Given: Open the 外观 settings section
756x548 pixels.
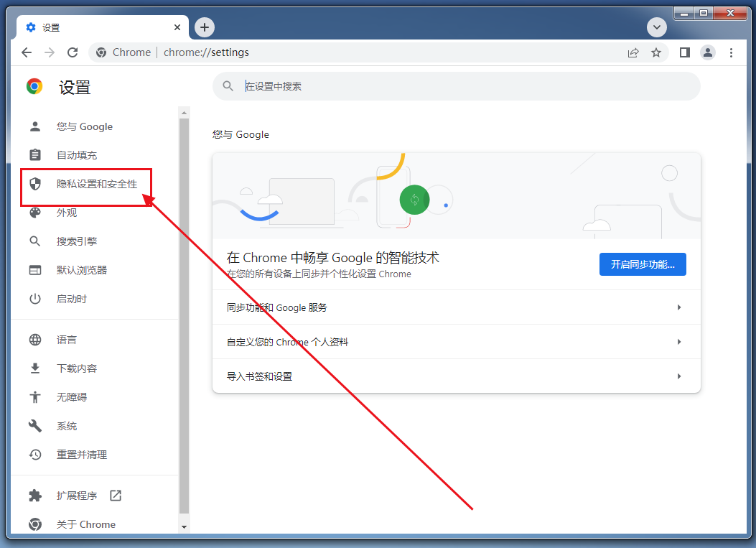Looking at the screenshot, I should click(x=67, y=213).
